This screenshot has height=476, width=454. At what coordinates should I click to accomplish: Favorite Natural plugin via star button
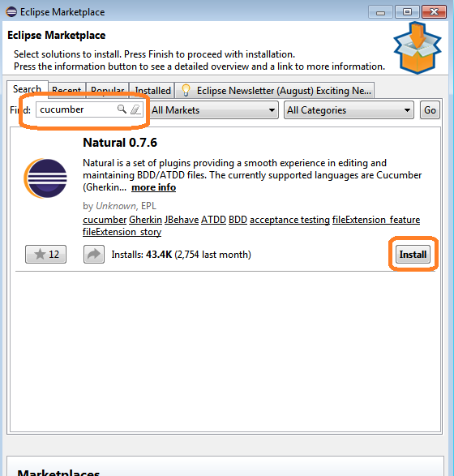(46, 254)
